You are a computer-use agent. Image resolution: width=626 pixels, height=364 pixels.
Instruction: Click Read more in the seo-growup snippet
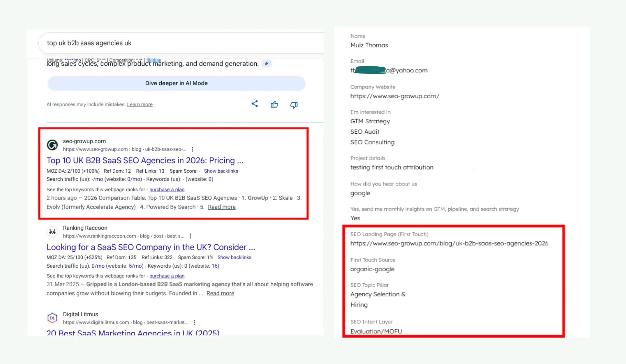221,207
